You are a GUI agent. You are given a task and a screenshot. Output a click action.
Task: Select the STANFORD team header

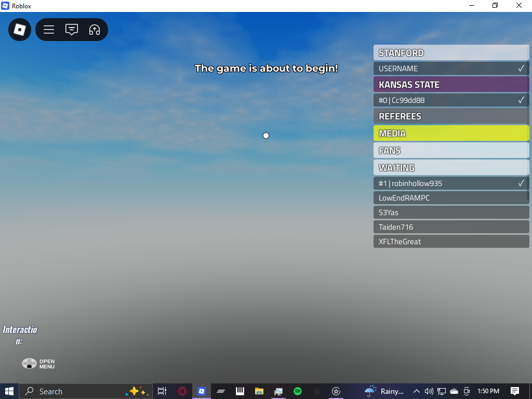click(x=451, y=52)
